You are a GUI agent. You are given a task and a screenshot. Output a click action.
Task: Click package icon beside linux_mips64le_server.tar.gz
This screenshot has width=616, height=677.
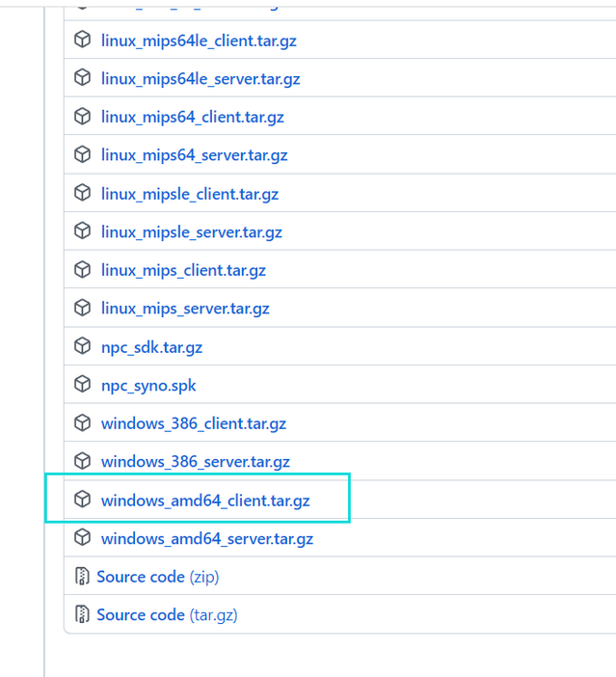pos(83,78)
